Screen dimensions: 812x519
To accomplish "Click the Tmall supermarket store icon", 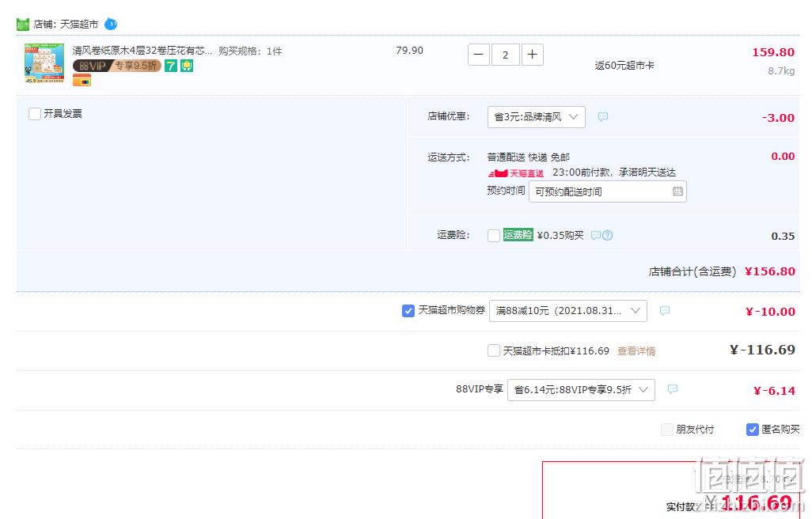I will coord(23,25).
